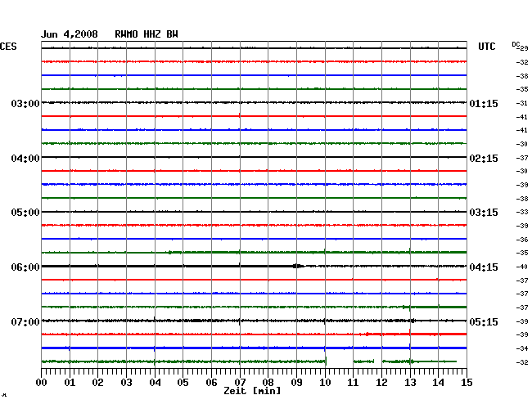
Task: Click the "UTC" column header
Action: click(x=486, y=47)
